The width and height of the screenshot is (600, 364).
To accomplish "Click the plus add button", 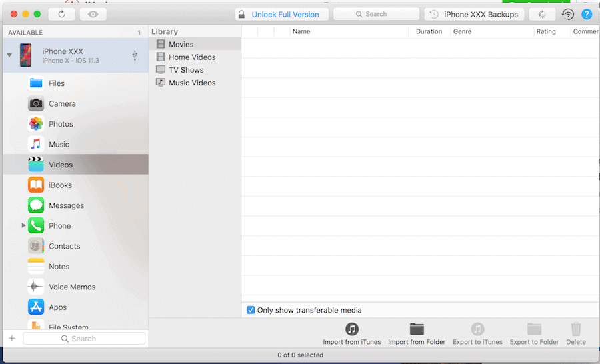I will [12, 339].
